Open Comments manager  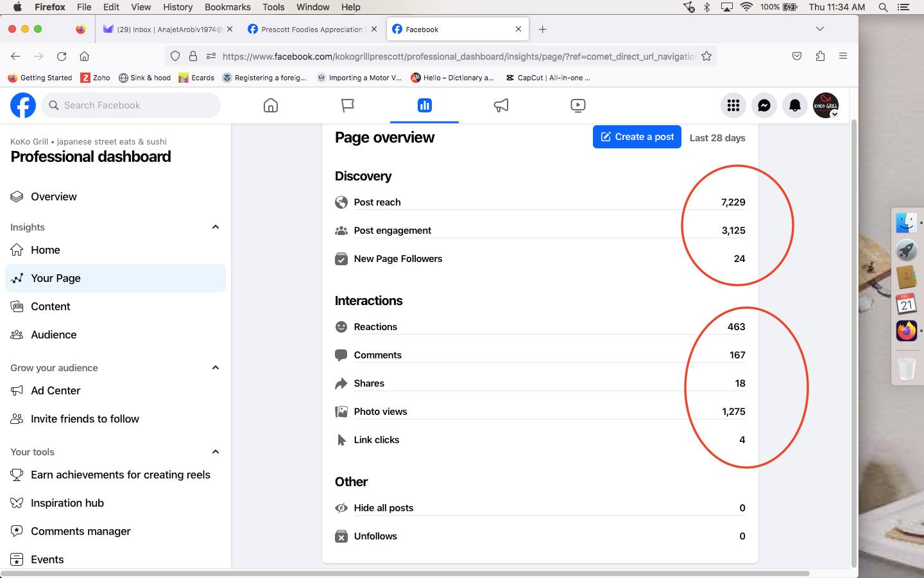(x=116, y=531)
